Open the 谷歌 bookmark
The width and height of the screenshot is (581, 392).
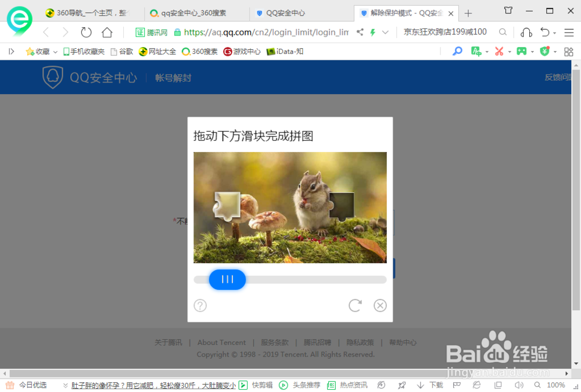[x=122, y=52]
